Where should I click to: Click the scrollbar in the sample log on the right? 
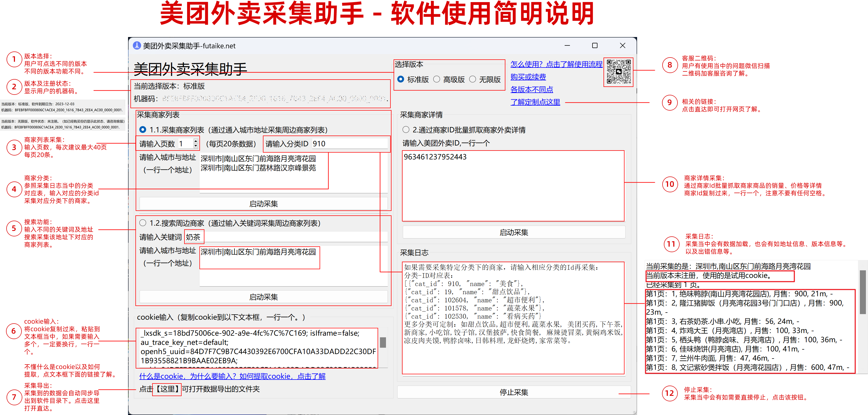(862, 292)
